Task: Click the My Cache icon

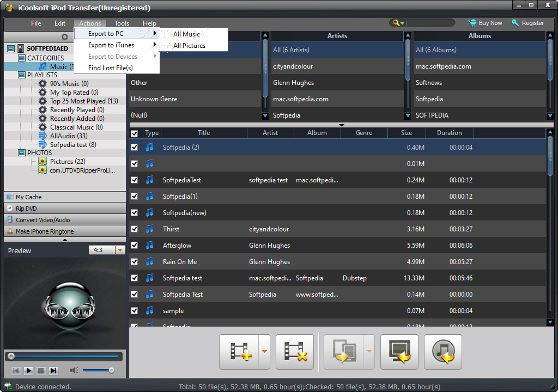Action: [10, 197]
